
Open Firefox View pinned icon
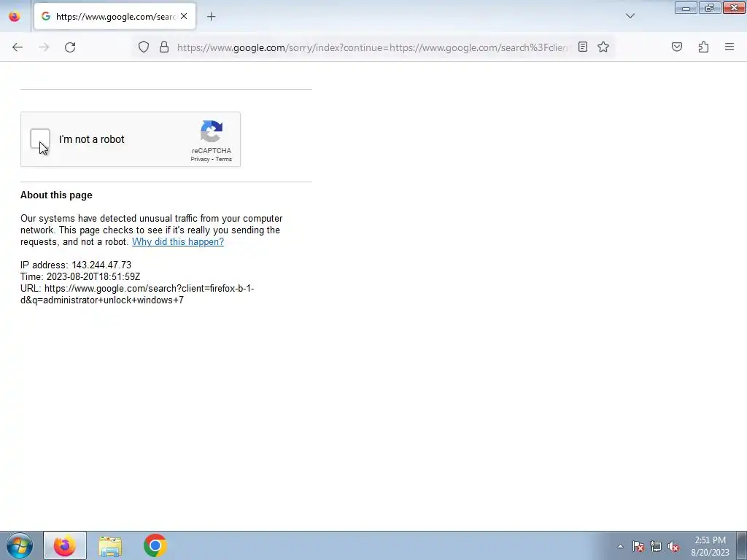tap(15, 16)
